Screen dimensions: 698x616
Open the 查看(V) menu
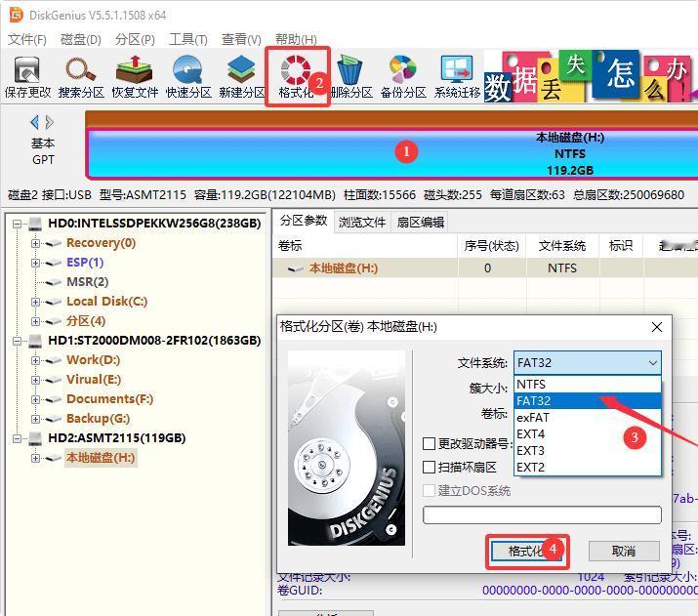pyautogui.click(x=241, y=40)
